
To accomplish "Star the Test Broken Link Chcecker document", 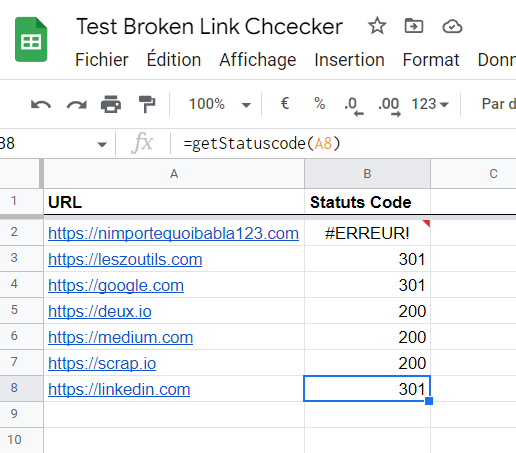I will [x=377, y=26].
